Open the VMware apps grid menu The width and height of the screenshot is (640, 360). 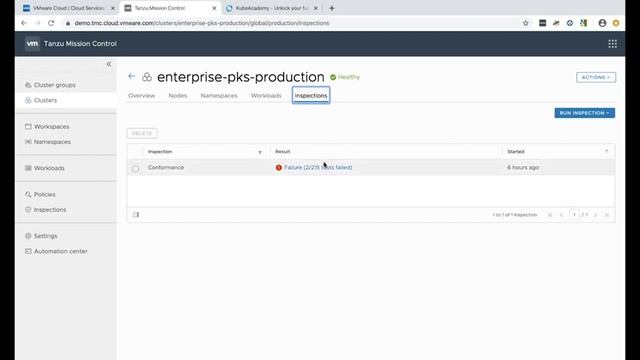click(612, 44)
